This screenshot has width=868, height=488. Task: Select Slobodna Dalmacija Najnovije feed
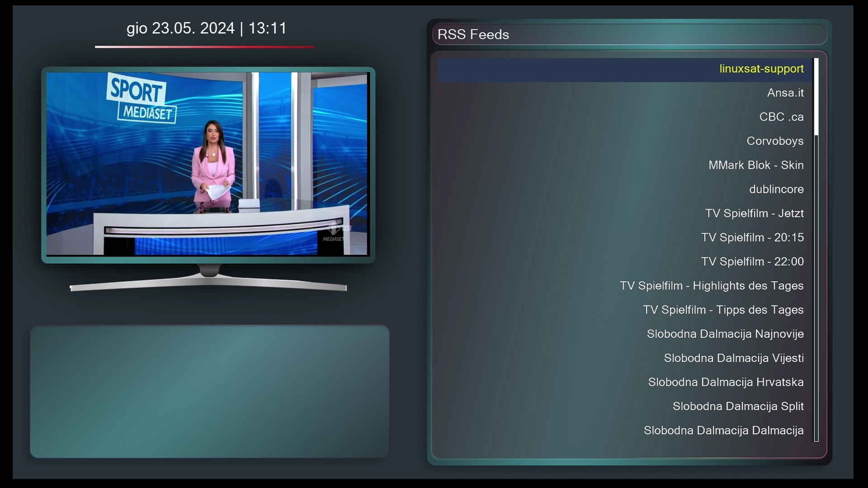(x=725, y=334)
